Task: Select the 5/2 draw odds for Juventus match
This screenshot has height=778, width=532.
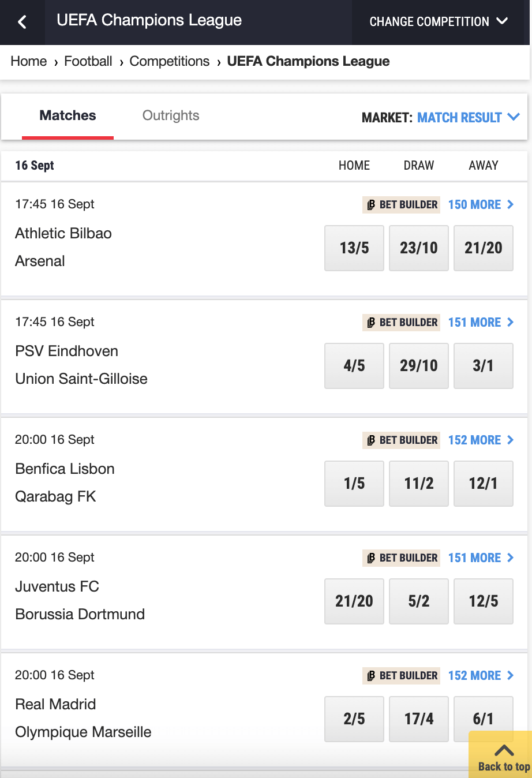Action: click(419, 601)
